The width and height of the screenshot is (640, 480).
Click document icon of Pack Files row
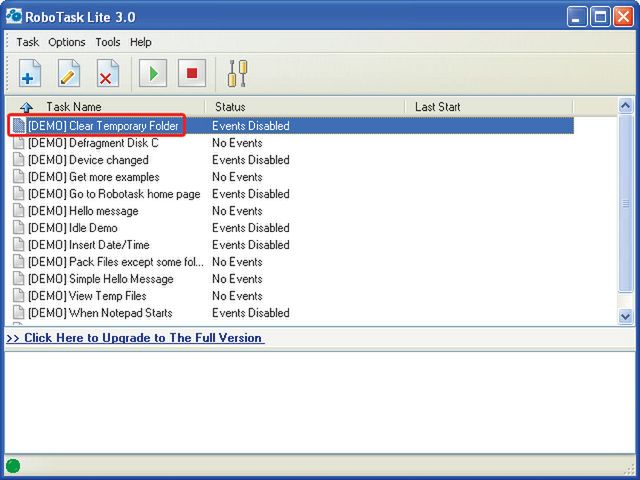click(18, 262)
